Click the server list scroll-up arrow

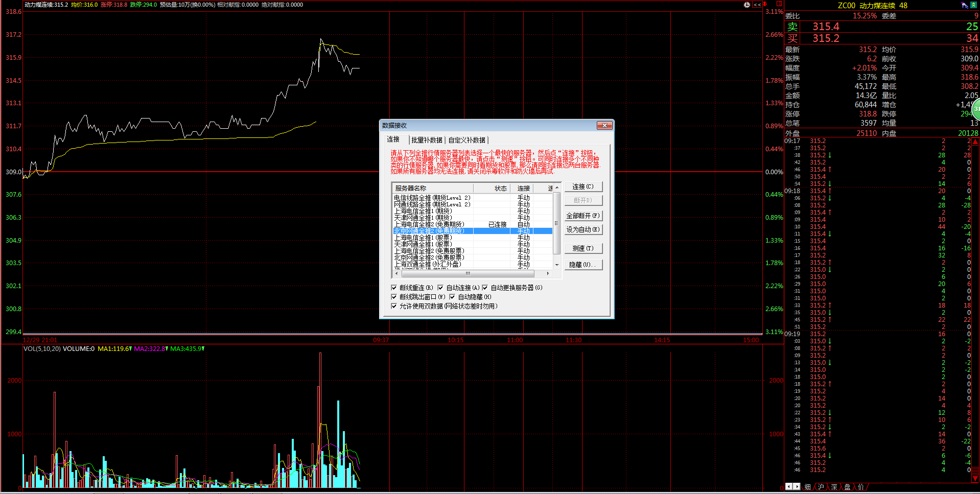(x=557, y=188)
